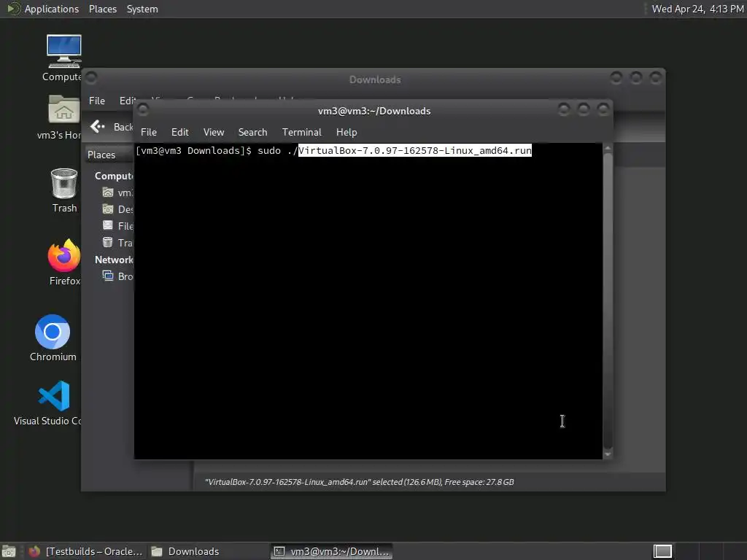Screen dimensions: 747x560
Task: Click the terminal prompt text vm3@vm3 Downloads
Action: point(193,150)
